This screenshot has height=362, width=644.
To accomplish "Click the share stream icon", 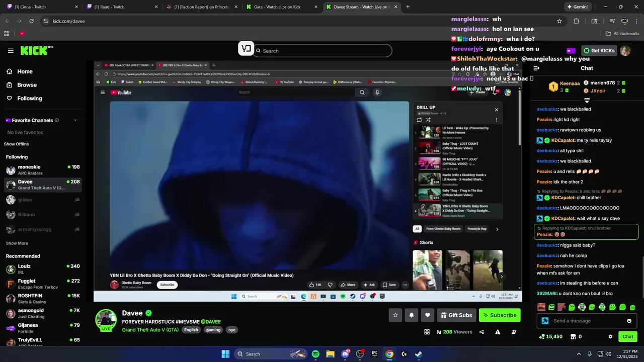I will coord(481,332).
